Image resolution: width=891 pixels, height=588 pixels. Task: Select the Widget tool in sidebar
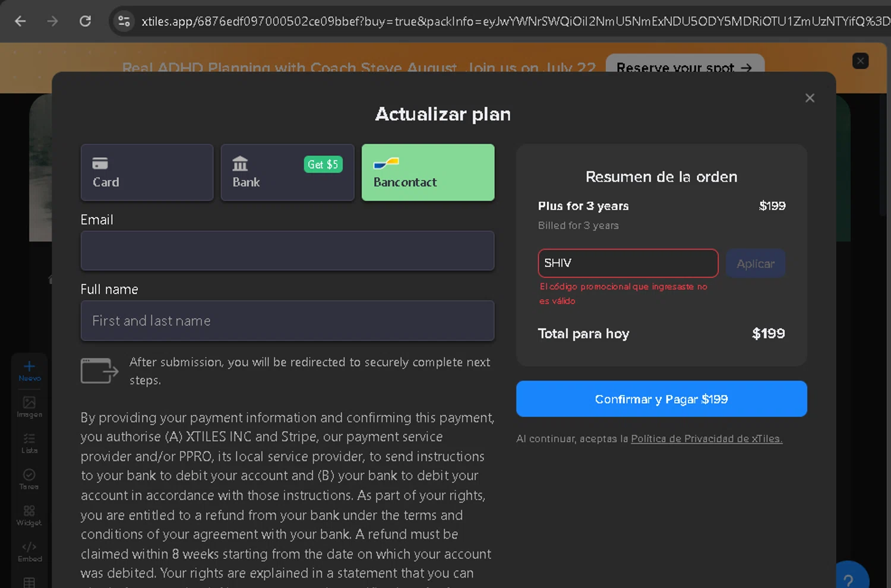pos(29,516)
